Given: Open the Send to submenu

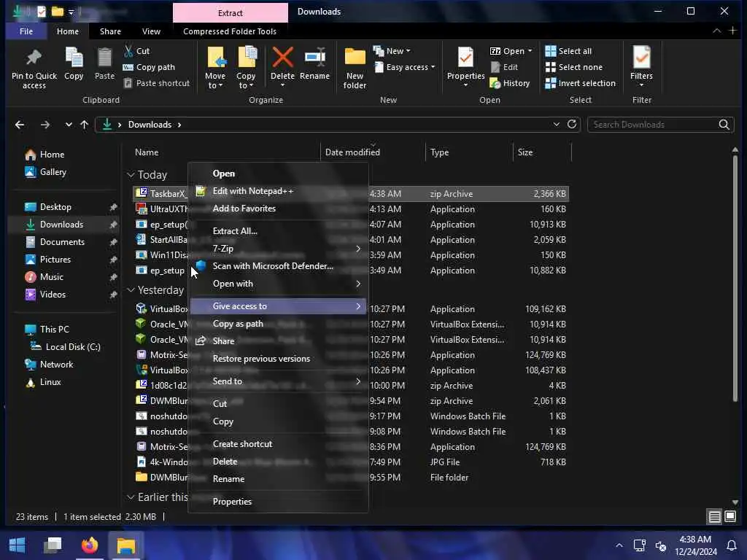Looking at the screenshot, I should (278, 381).
